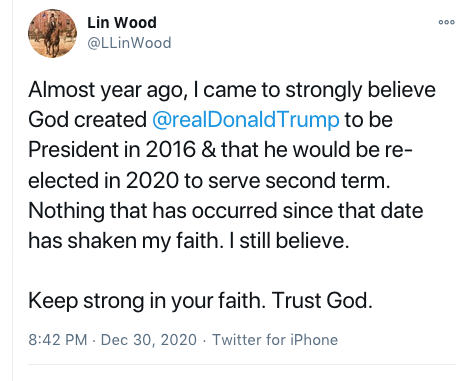This screenshot has height=381, width=470.
Task: Click the line starting 'Almost year ago'
Action: 232,90
